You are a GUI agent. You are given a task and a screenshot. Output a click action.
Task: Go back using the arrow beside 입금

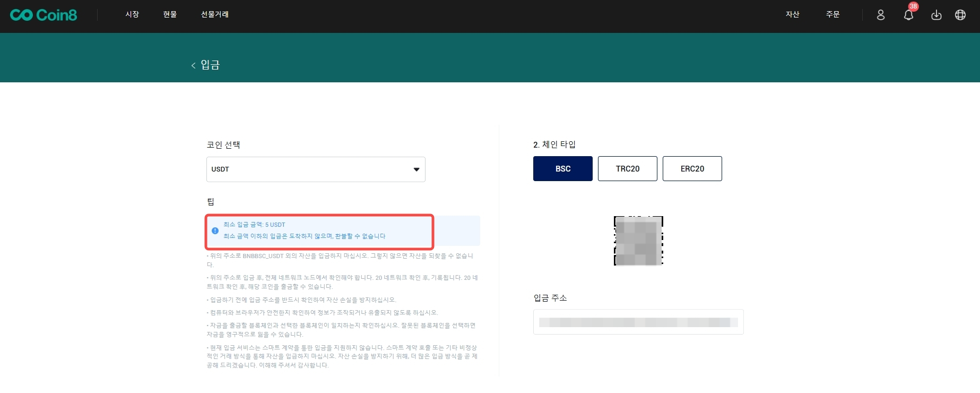click(193, 65)
